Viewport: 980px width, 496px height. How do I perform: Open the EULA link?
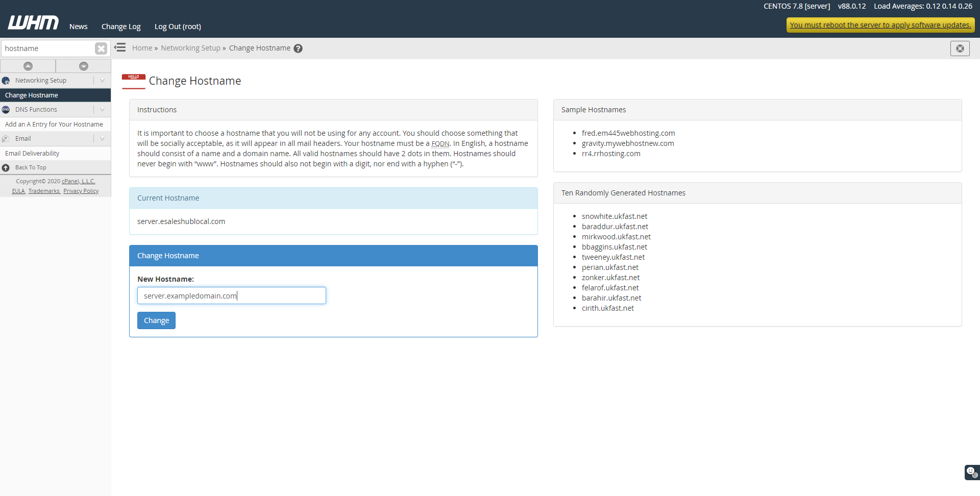tap(18, 191)
